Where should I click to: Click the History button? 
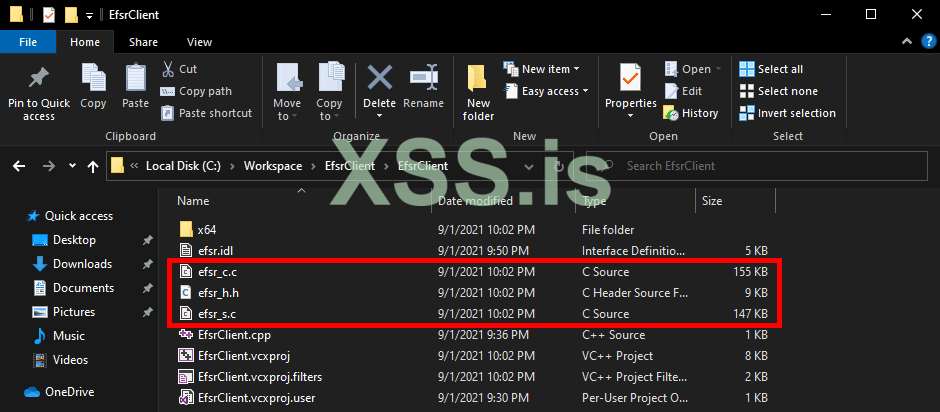point(691,113)
